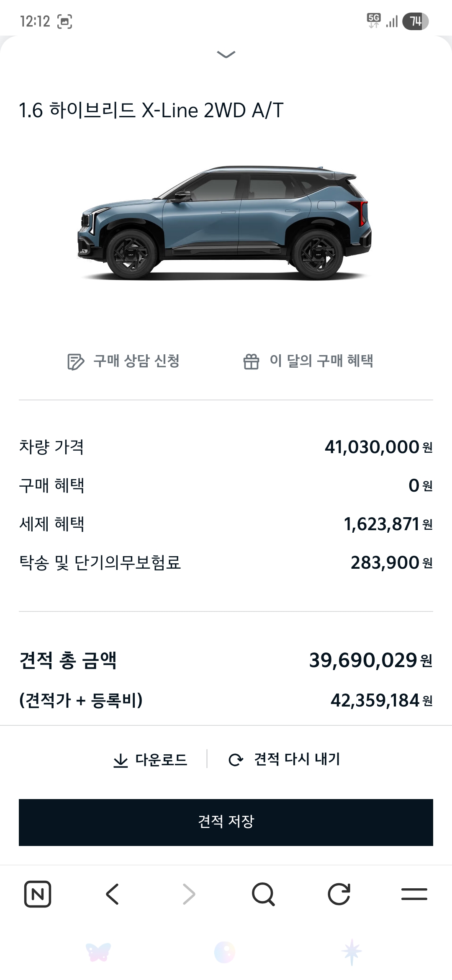This screenshot has height=980, width=452.
Task: Open 구매 상담 신청 link
Action: pos(136,361)
